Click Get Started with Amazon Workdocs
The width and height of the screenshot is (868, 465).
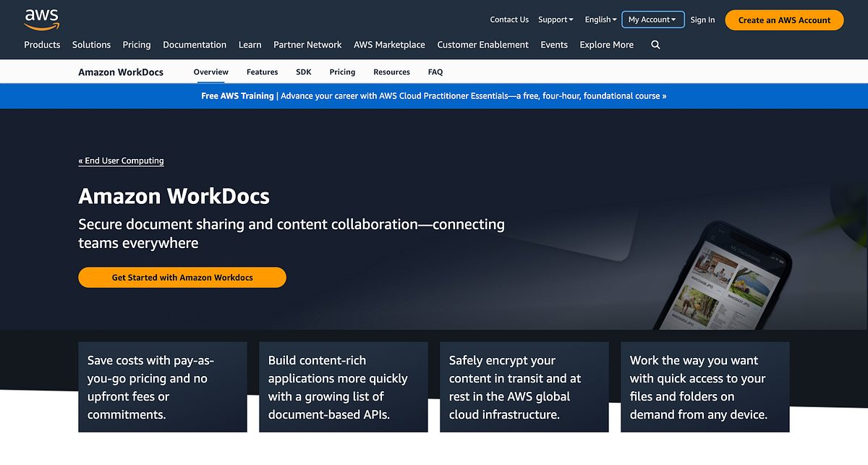click(x=182, y=277)
